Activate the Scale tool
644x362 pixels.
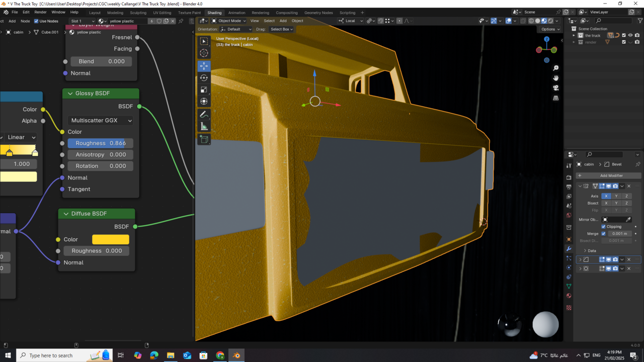point(204,89)
